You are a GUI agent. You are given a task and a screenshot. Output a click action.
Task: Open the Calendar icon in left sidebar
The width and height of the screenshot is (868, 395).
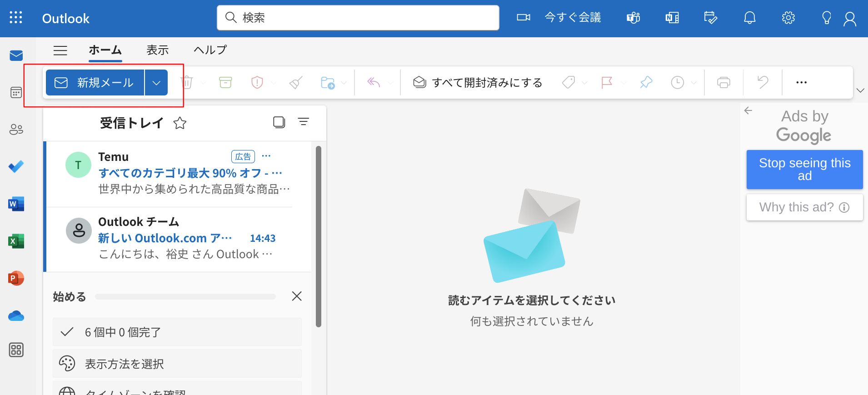[x=16, y=93]
